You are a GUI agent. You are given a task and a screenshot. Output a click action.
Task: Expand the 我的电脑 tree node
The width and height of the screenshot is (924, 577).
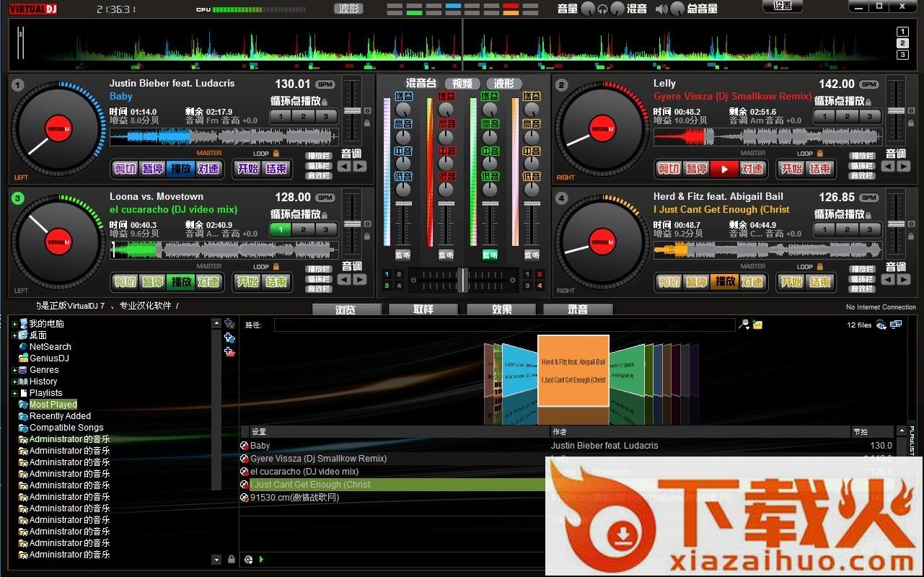click(x=14, y=324)
